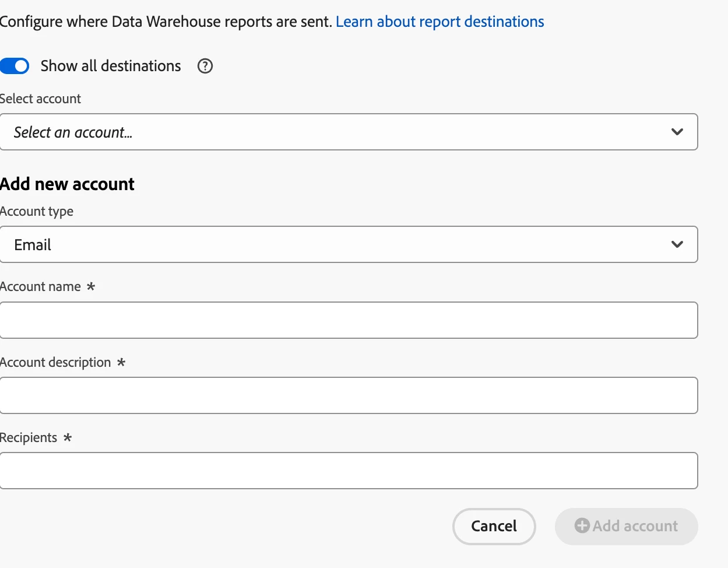Click the chevron arrow beside Email
Viewport: 728px width, 568px height.
677,244
